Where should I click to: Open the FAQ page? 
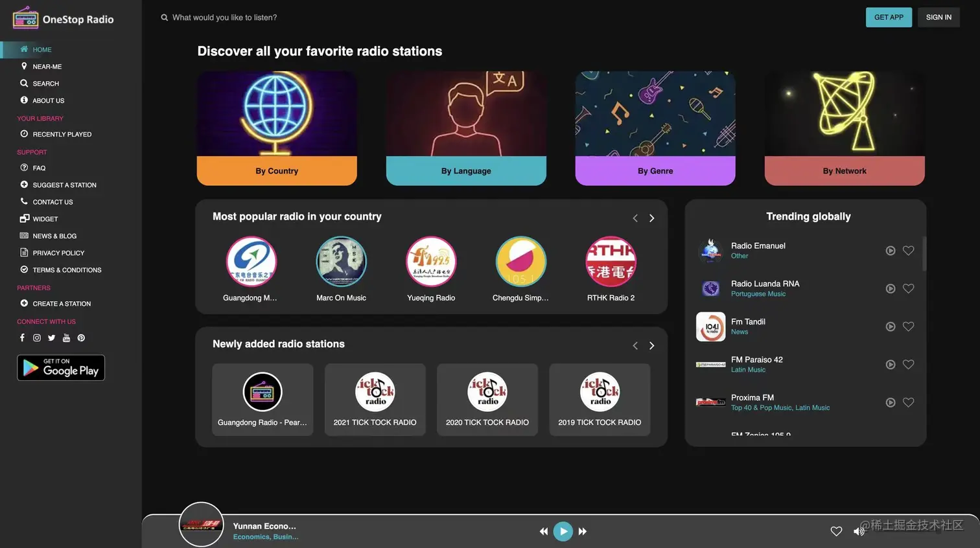tap(32, 168)
